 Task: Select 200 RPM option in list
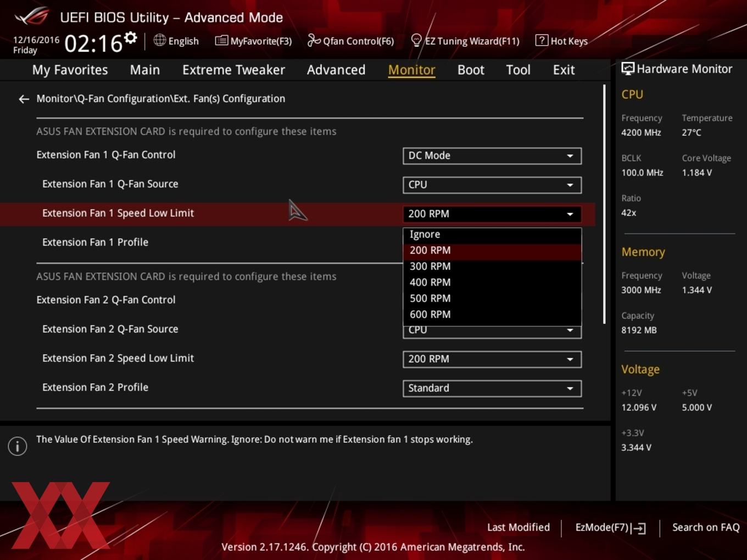(x=492, y=250)
